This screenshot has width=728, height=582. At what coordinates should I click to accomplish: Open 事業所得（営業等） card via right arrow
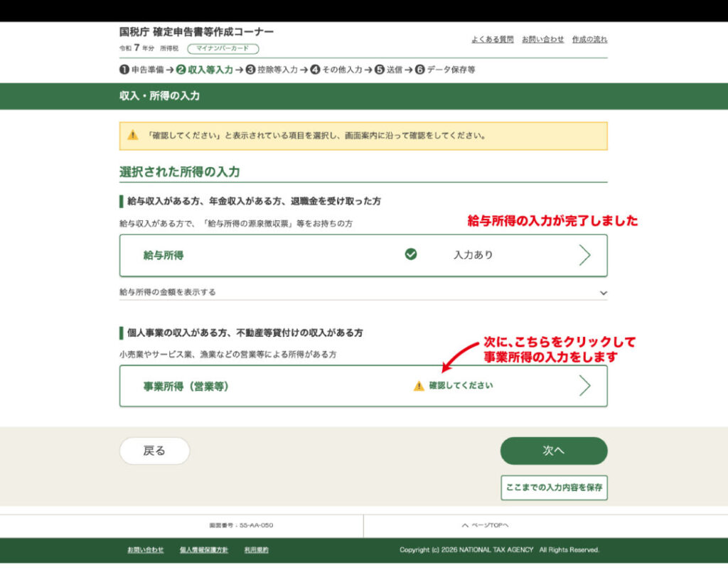[x=584, y=386]
